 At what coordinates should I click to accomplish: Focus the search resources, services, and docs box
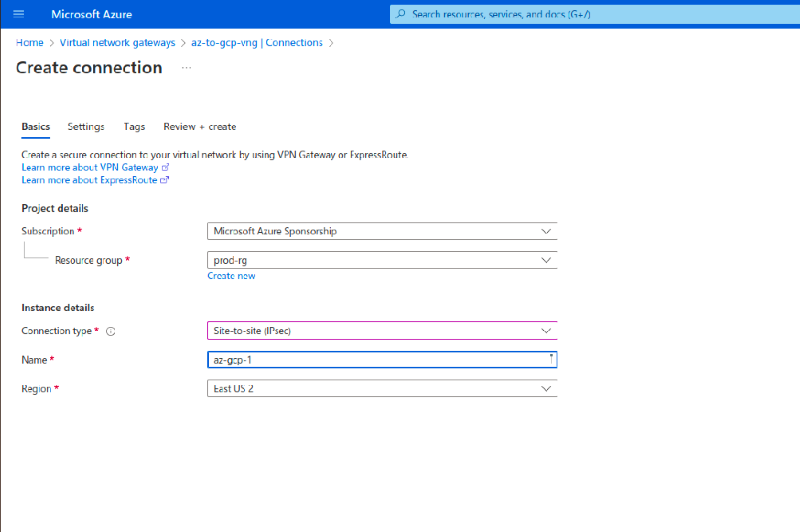click(590, 14)
